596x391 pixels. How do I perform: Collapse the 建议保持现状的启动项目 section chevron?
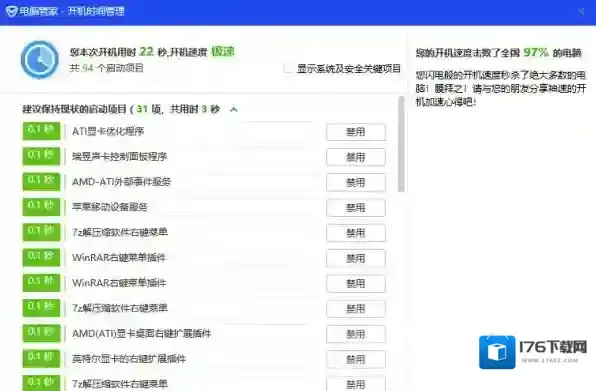(x=234, y=109)
